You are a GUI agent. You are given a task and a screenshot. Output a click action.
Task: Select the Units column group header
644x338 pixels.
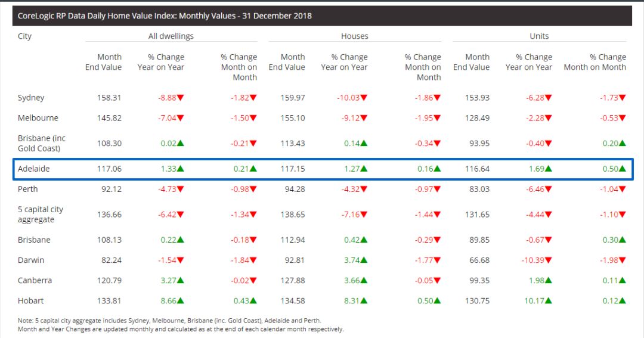click(x=539, y=36)
